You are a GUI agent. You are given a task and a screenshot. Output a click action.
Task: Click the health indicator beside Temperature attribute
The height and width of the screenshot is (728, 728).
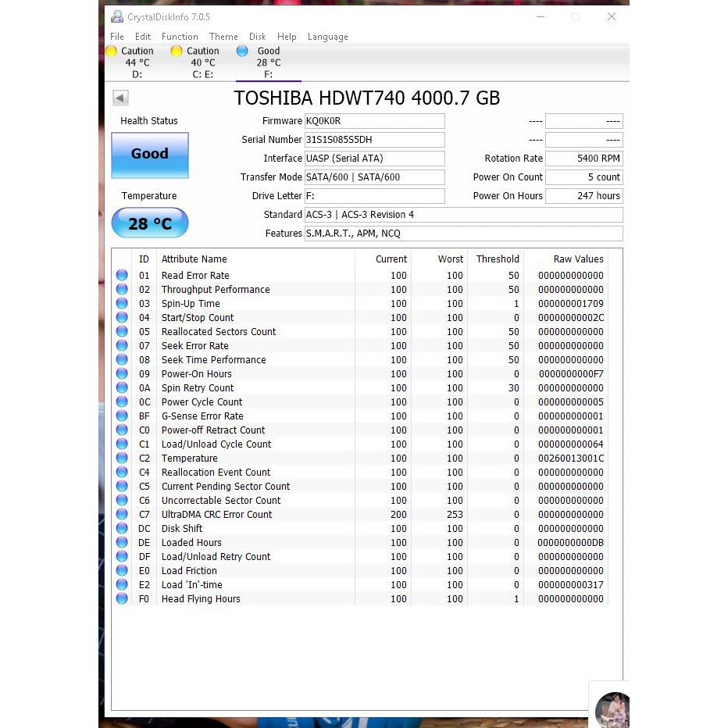(122, 459)
